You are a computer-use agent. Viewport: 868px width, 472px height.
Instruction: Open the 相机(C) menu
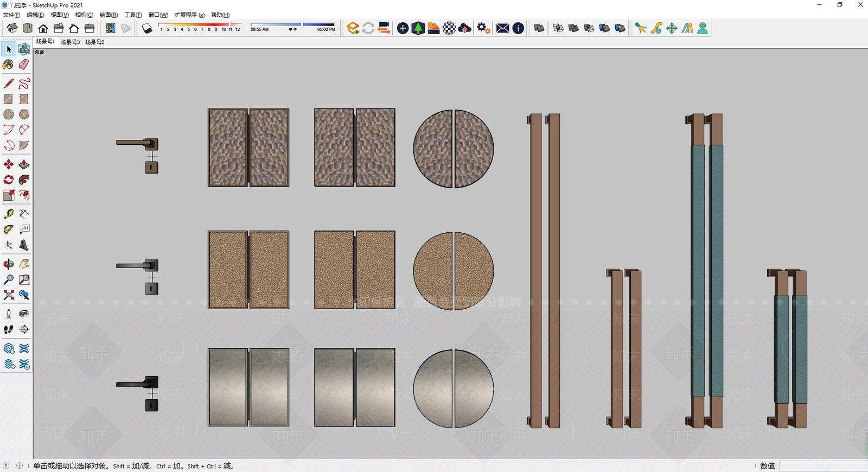tap(84, 15)
